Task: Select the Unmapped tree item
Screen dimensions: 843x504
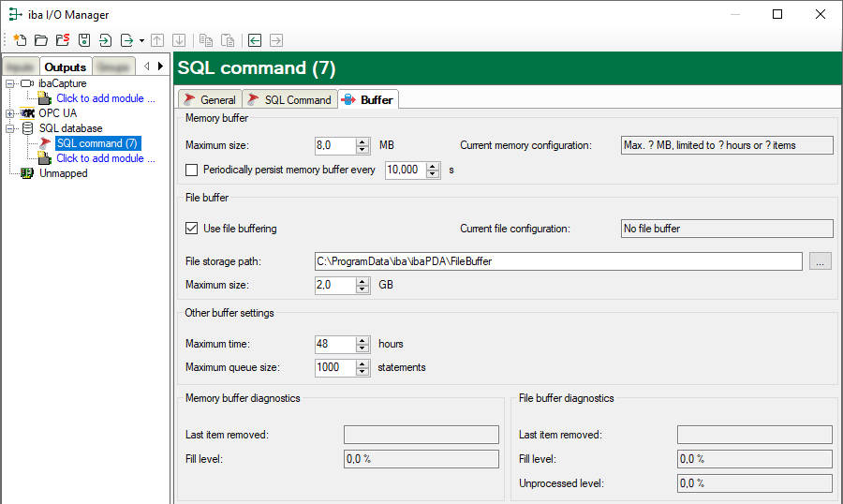Action: click(63, 173)
